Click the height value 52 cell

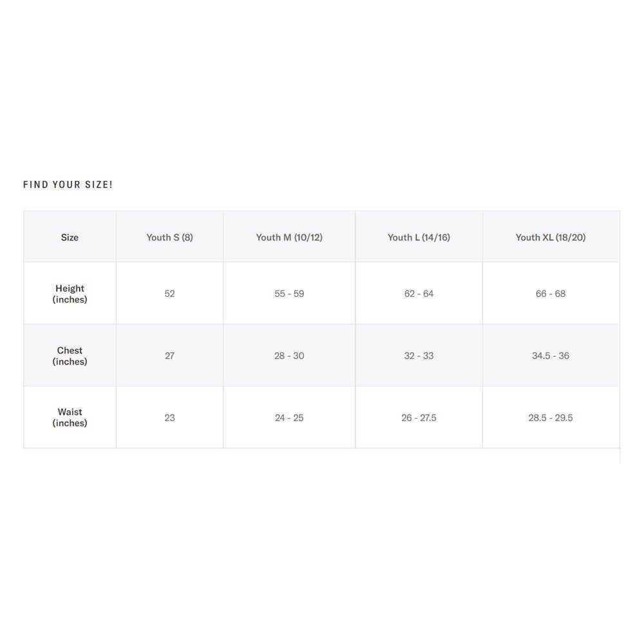point(169,294)
